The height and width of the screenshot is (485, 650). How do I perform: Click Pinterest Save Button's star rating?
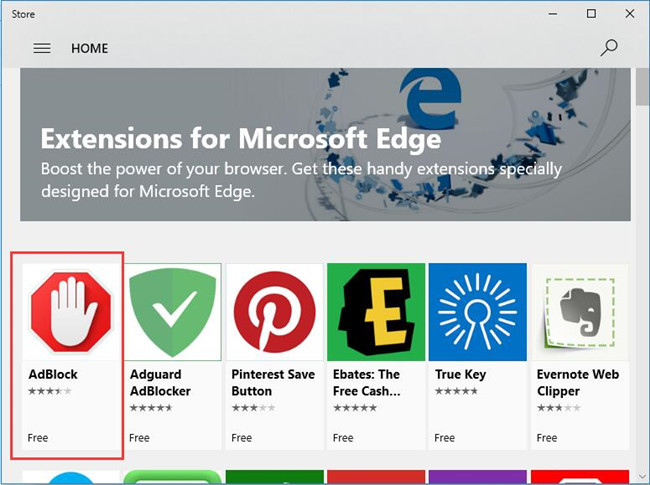click(x=253, y=408)
